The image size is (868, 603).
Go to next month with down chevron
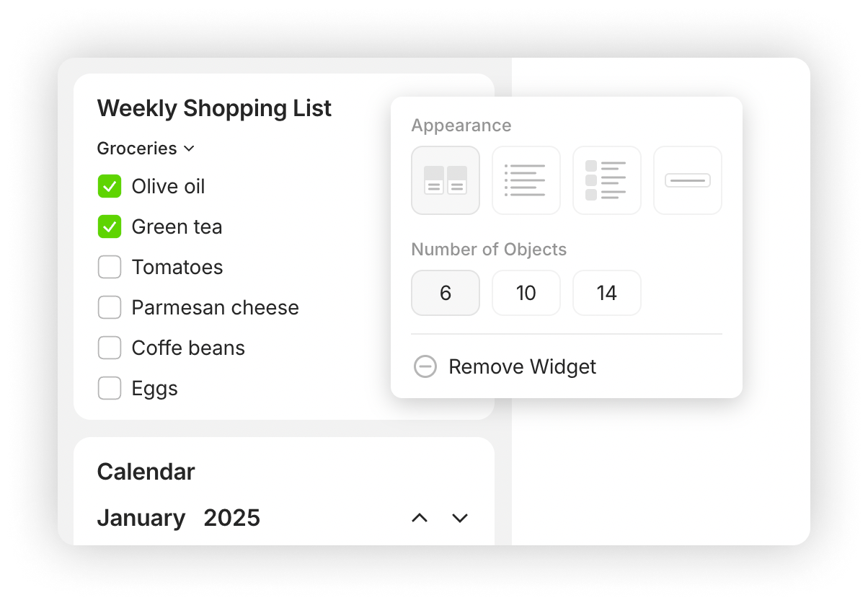pyautogui.click(x=460, y=518)
